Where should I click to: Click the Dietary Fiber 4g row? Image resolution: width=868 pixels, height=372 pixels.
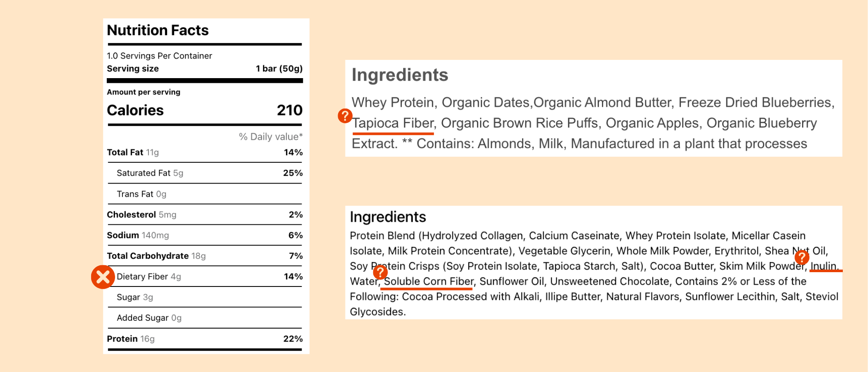pos(205,277)
